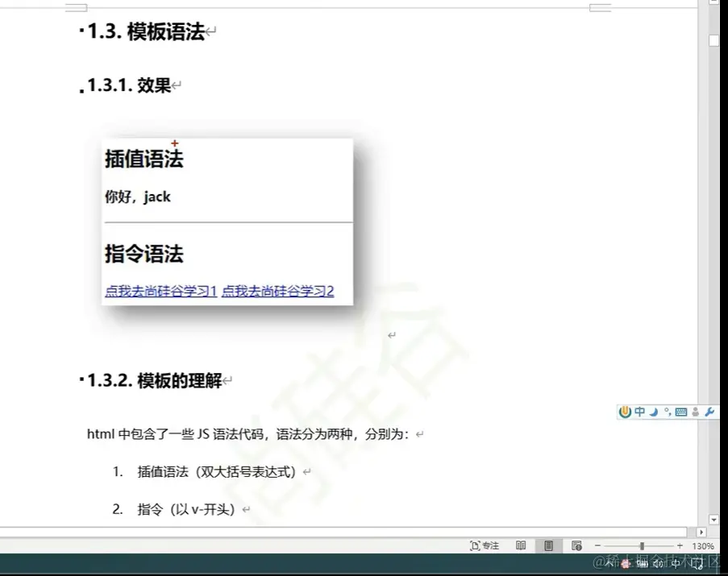
Task: Toggle full-width mode with the moon icon
Action: coord(653,412)
